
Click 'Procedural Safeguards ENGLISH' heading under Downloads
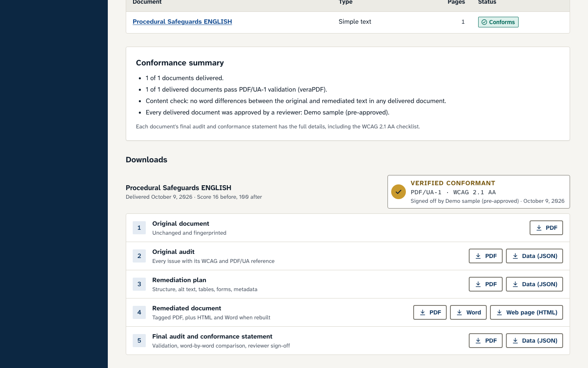[178, 188]
